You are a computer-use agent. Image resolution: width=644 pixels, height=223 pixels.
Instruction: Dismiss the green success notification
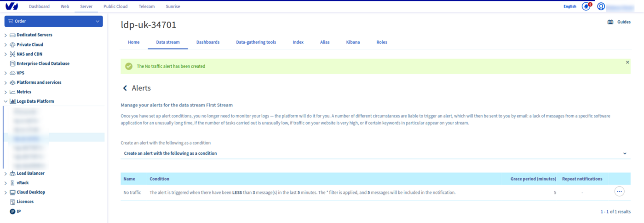[x=627, y=62]
